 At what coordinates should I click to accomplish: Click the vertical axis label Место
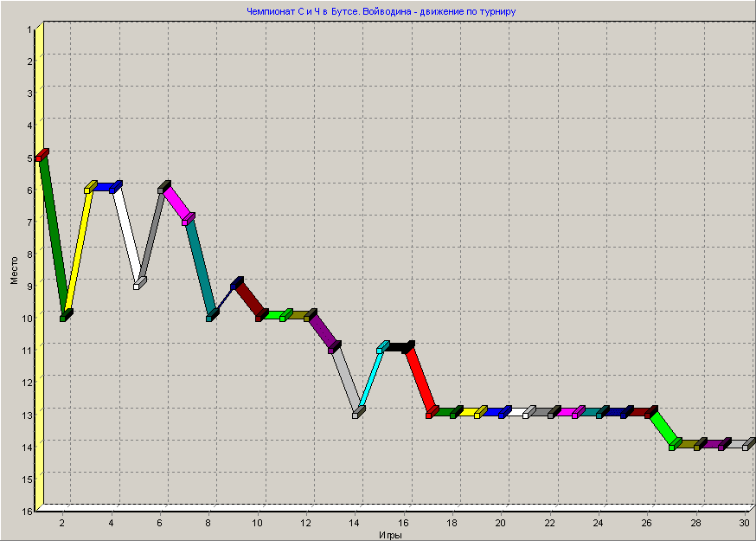click(x=14, y=270)
